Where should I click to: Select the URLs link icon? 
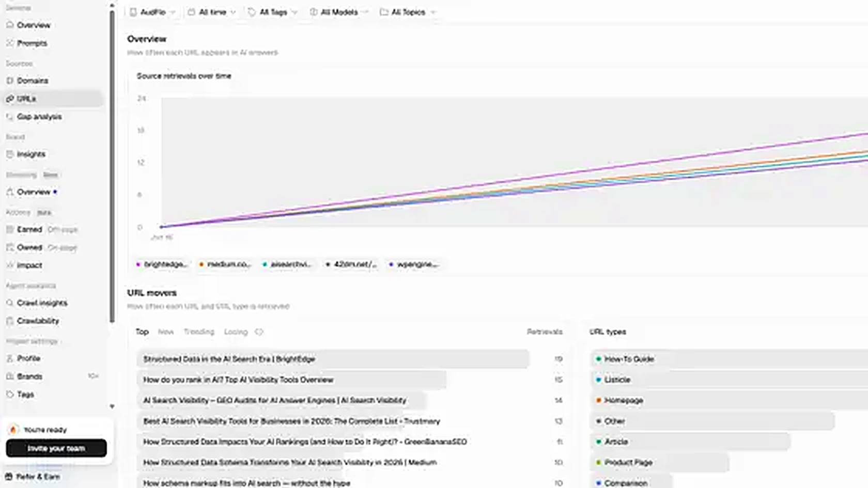[x=10, y=99]
